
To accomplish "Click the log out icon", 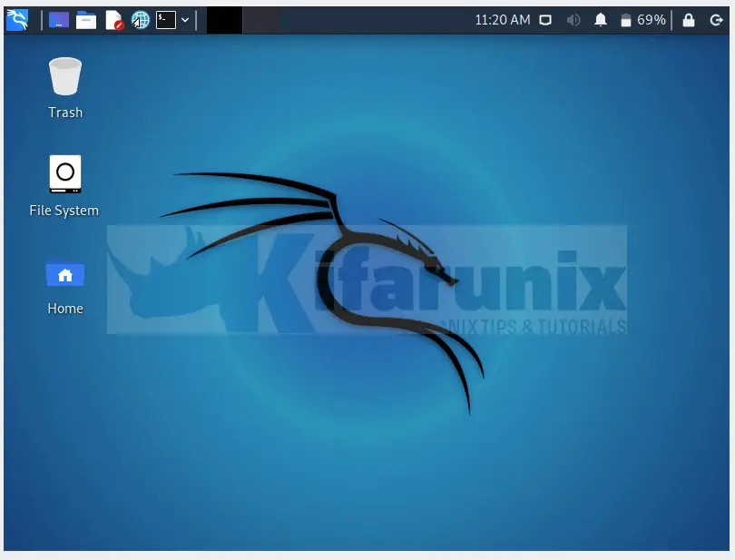I will coord(716,20).
